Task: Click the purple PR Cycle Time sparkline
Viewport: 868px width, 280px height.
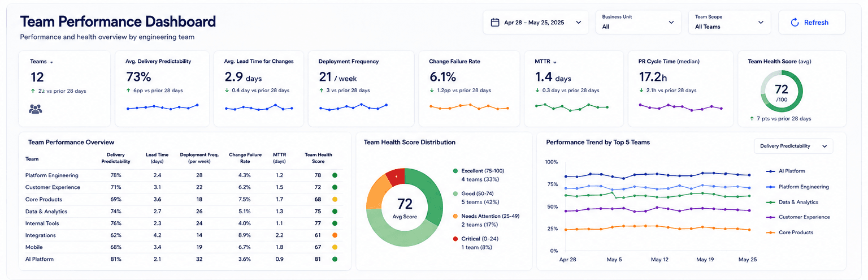Action: tap(681, 107)
